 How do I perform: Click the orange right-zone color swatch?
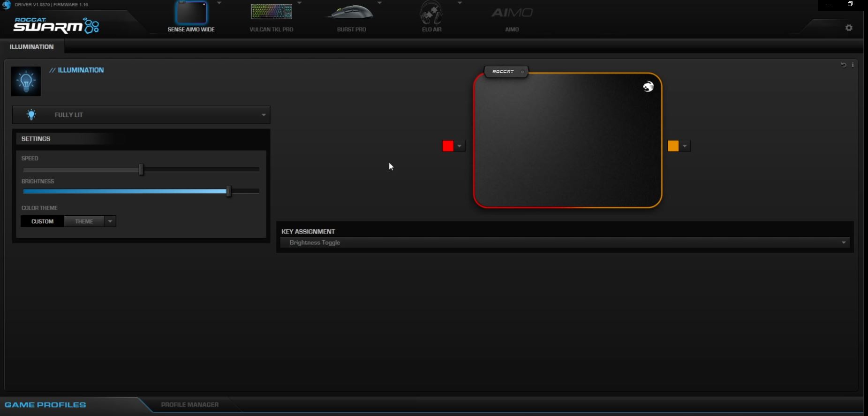673,146
